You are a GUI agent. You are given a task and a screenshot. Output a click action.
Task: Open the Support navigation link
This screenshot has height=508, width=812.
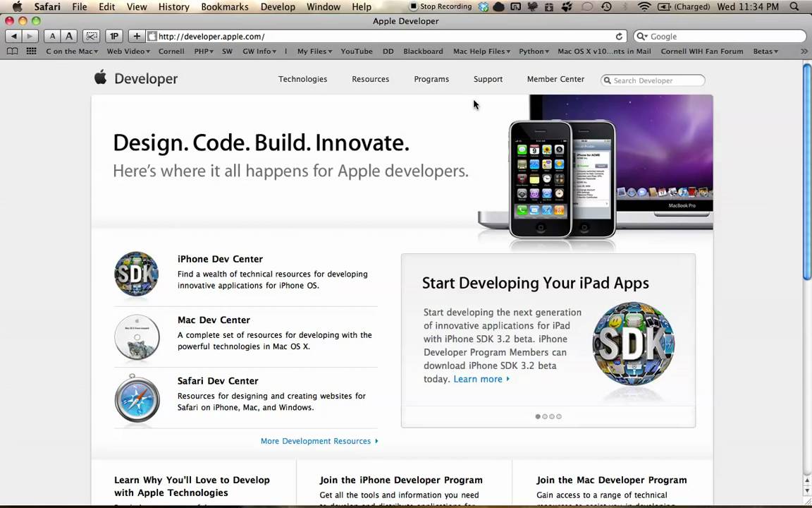pos(488,79)
